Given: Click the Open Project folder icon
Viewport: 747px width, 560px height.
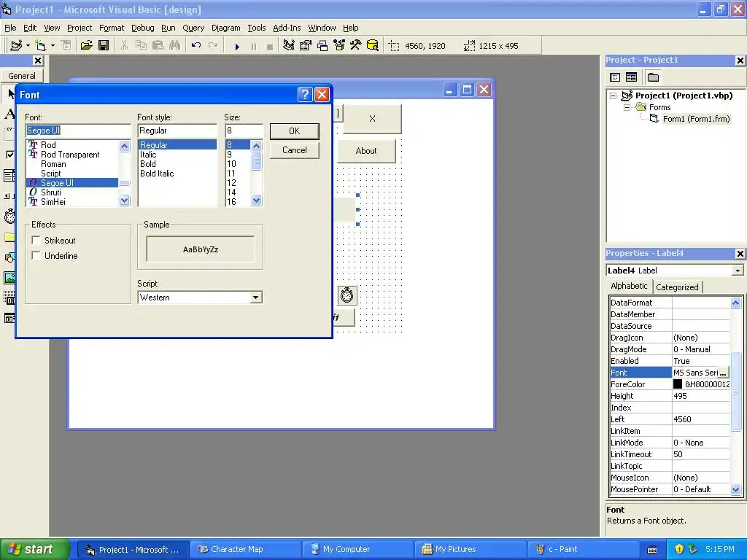Looking at the screenshot, I should tap(86, 45).
